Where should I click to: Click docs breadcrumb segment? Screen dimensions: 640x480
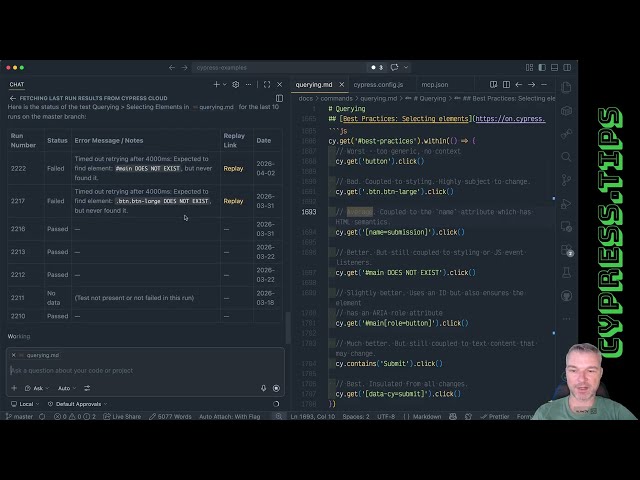click(305, 98)
